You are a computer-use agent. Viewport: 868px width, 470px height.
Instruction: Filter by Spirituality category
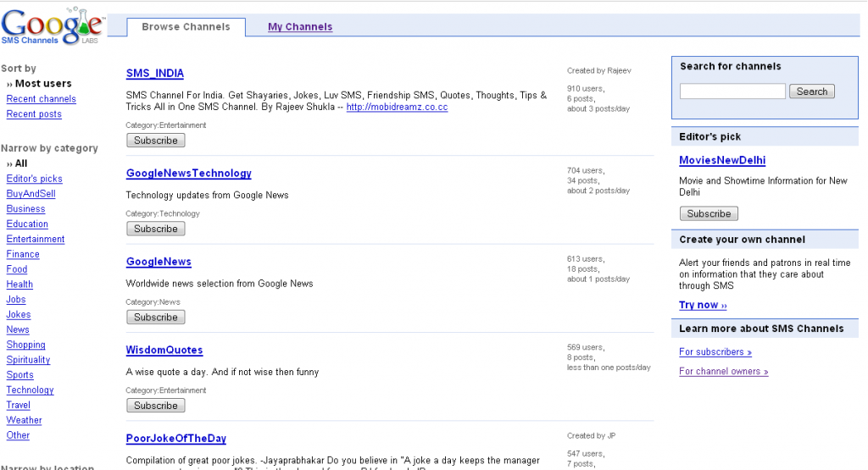coord(28,359)
